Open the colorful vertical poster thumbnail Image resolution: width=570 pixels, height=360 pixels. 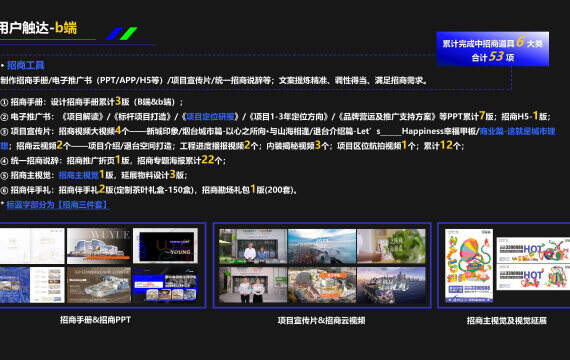click(x=469, y=266)
